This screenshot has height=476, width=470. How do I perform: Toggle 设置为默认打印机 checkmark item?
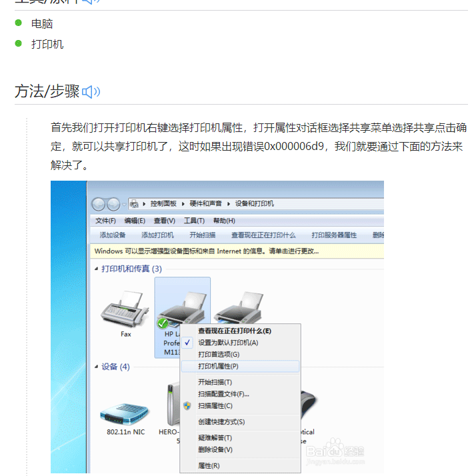click(228, 343)
